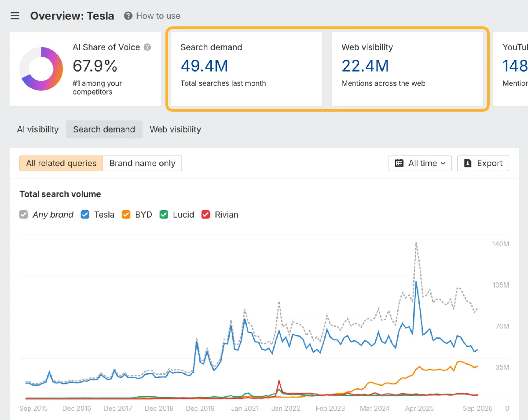Click the 67.9% share of voice value
This screenshot has width=528, height=420.
pos(95,66)
